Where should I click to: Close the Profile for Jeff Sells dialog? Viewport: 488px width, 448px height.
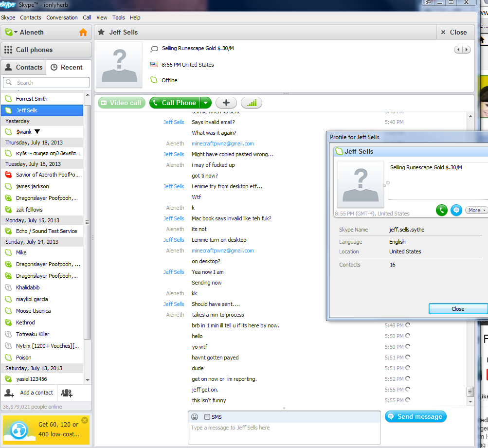[x=458, y=308]
